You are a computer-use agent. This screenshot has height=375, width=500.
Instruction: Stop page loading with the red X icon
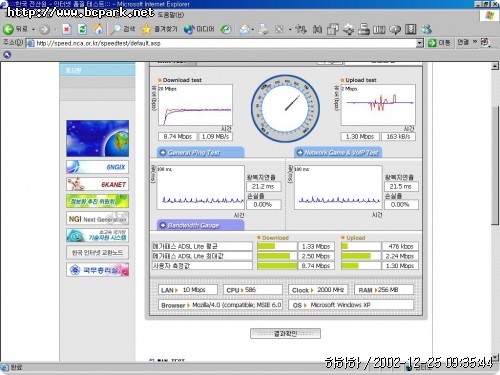click(x=67, y=29)
